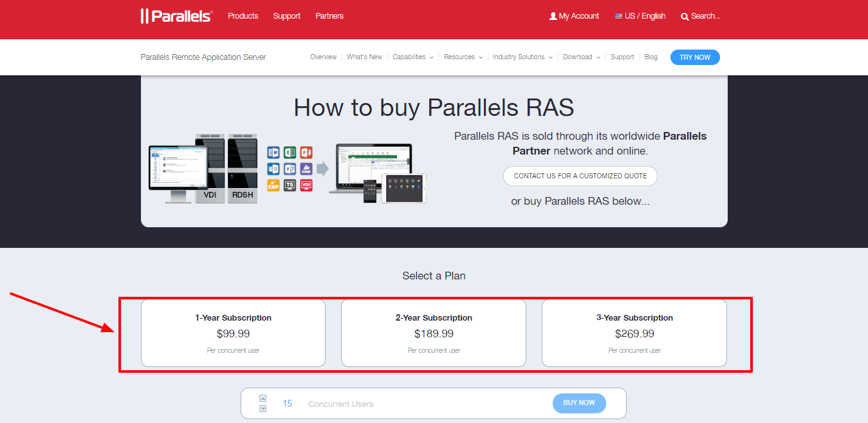Click the Outlook app icon
The image size is (868, 423).
[x=273, y=169]
